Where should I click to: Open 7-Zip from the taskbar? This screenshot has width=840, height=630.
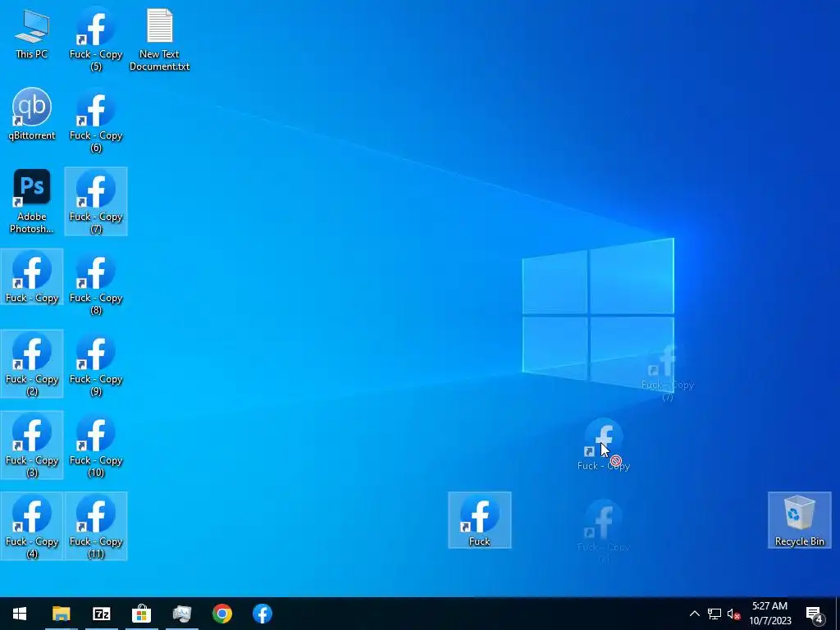pyautogui.click(x=101, y=614)
